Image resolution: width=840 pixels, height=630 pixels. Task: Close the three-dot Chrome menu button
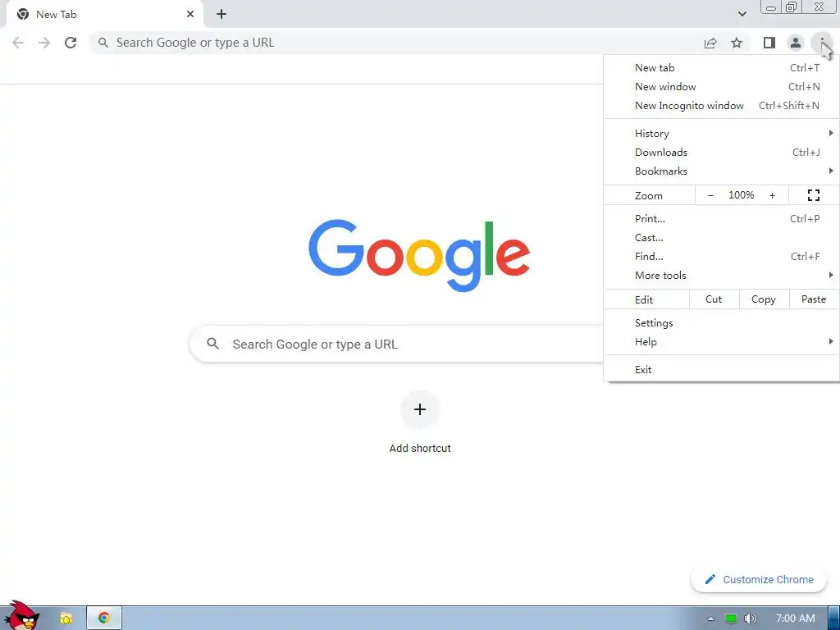tap(822, 43)
